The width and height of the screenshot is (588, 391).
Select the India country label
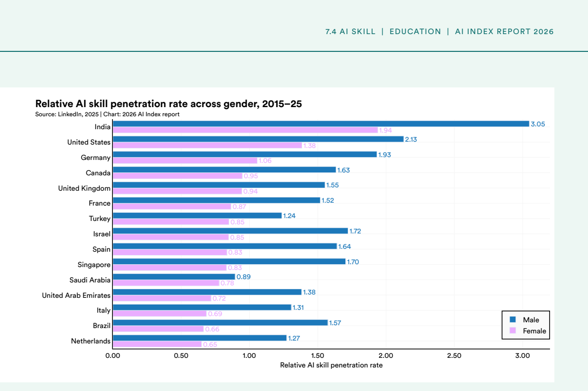102,127
